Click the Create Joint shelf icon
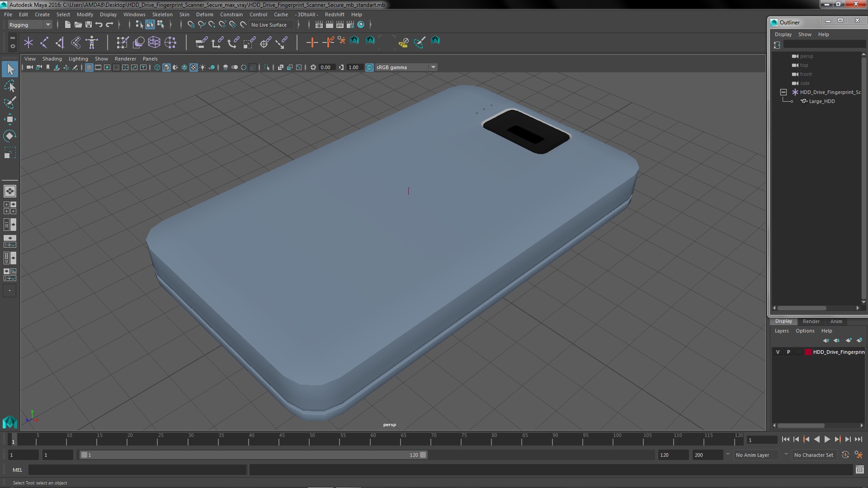Image resolution: width=868 pixels, height=488 pixels. (x=44, y=42)
